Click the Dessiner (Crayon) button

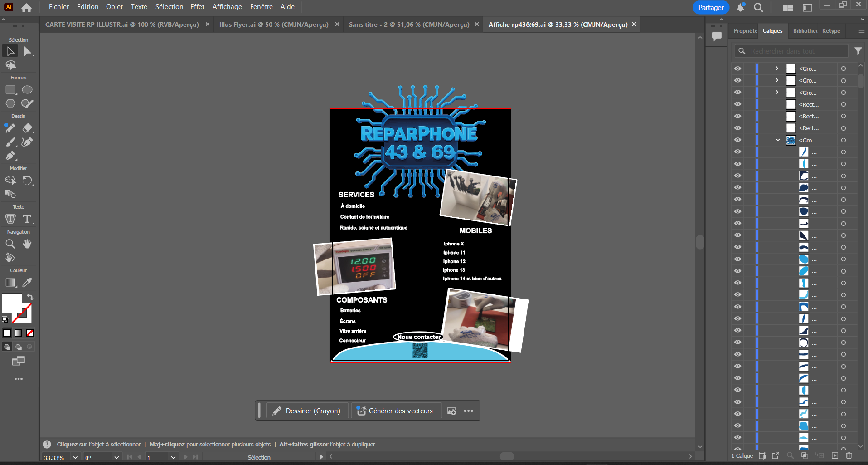click(x=307, y=411)
